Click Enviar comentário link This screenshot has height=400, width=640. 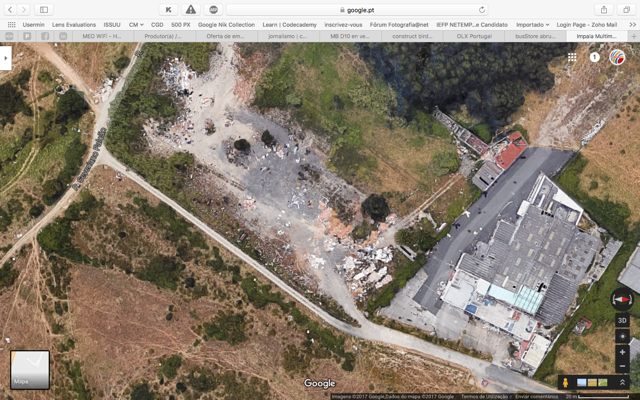[537, 397]
